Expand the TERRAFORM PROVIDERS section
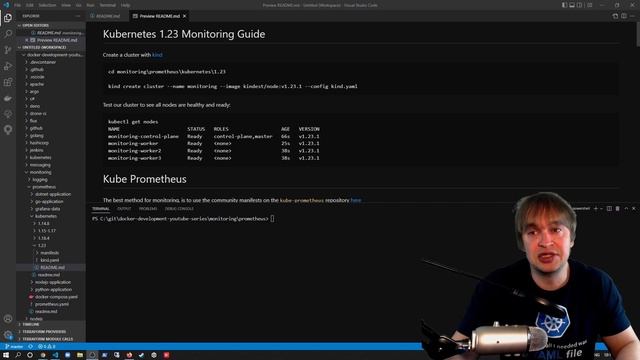 click(x=51, y=332)
